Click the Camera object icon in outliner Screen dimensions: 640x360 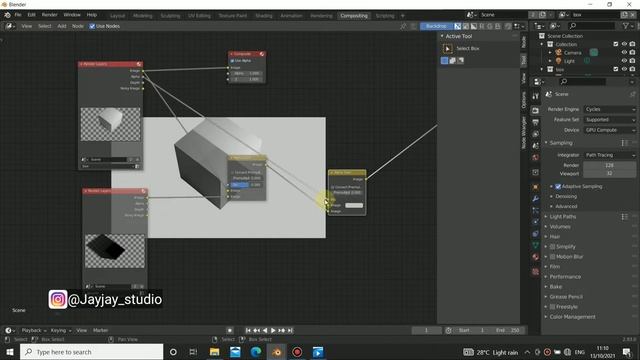tap(559, 53)
